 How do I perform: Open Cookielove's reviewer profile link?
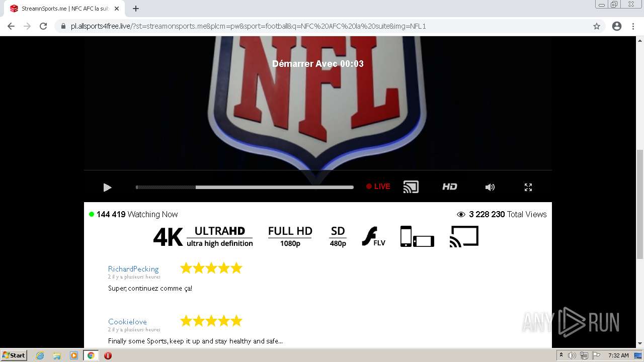127,322
